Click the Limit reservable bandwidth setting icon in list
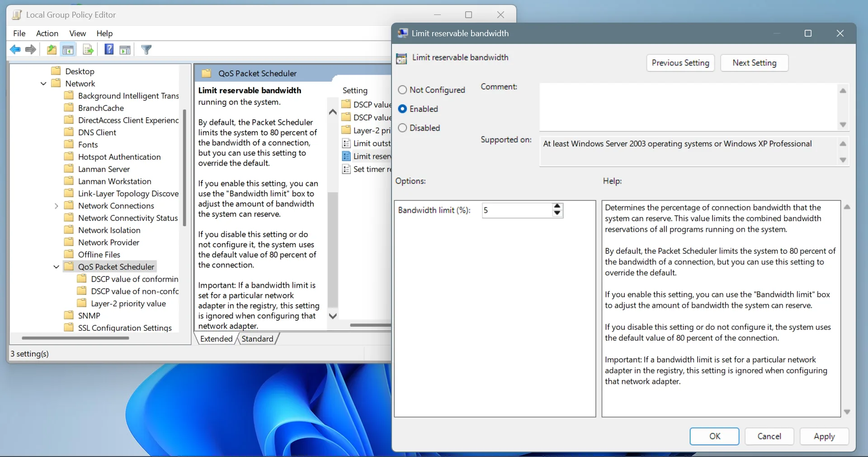The width and height of the screenshot is (868, 457). tap(346, 156)
